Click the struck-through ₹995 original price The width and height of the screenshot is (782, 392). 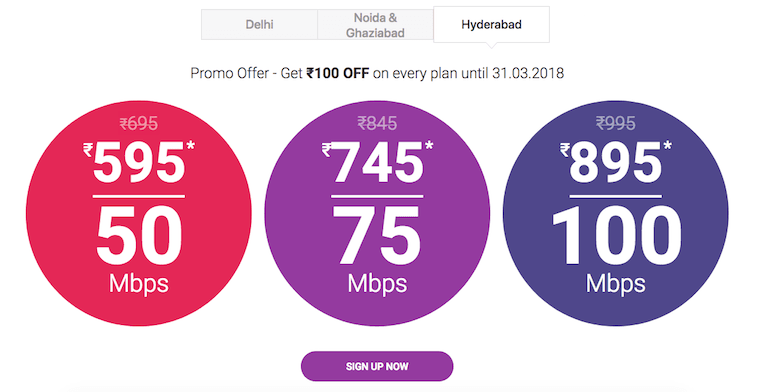[x=615, y=123]
